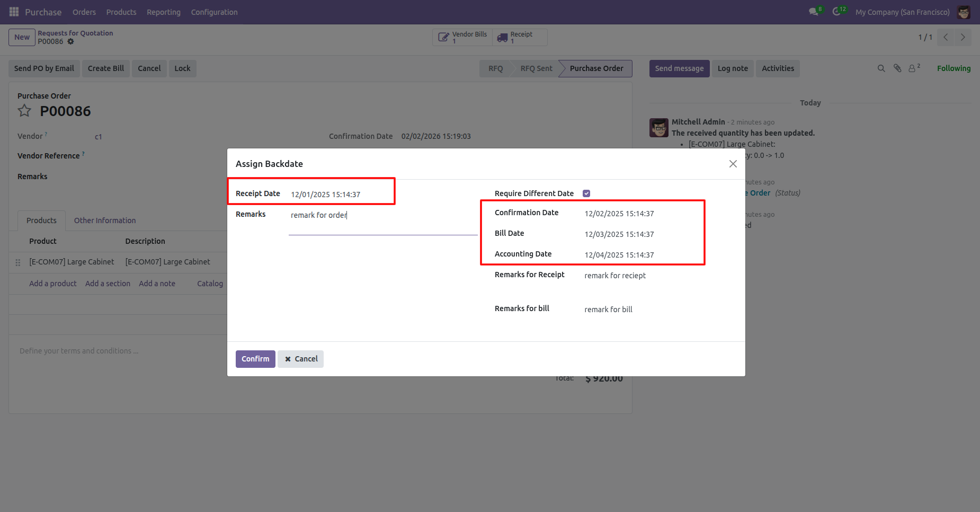Screen dimensions: 980x512
Task: Click Send PO by Email
Action: [44, 68]
